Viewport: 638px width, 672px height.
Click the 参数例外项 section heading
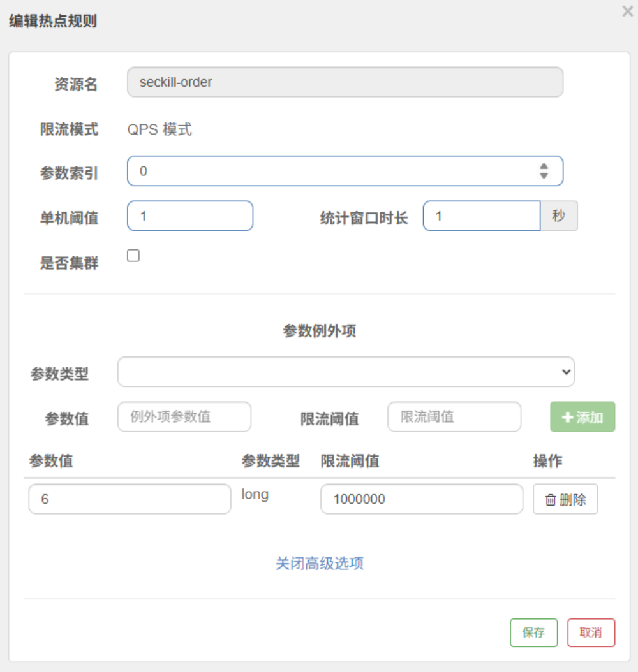[x=320, y=331]
